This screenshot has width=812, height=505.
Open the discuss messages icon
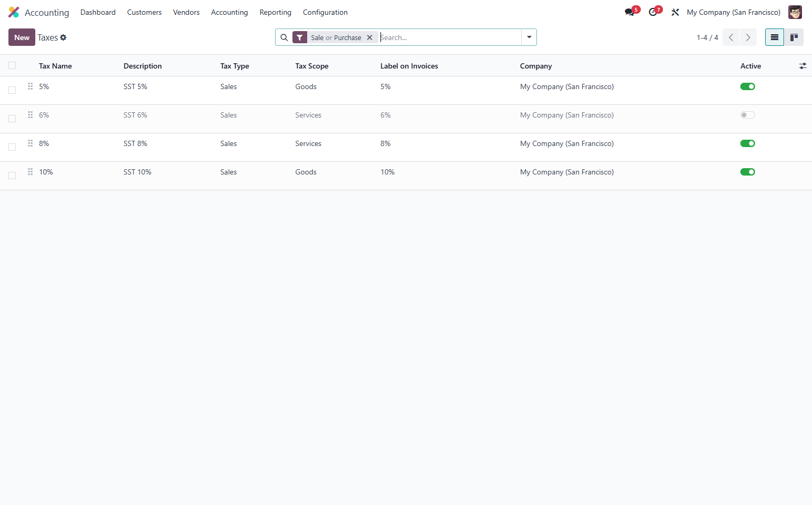tap(630, 12)
